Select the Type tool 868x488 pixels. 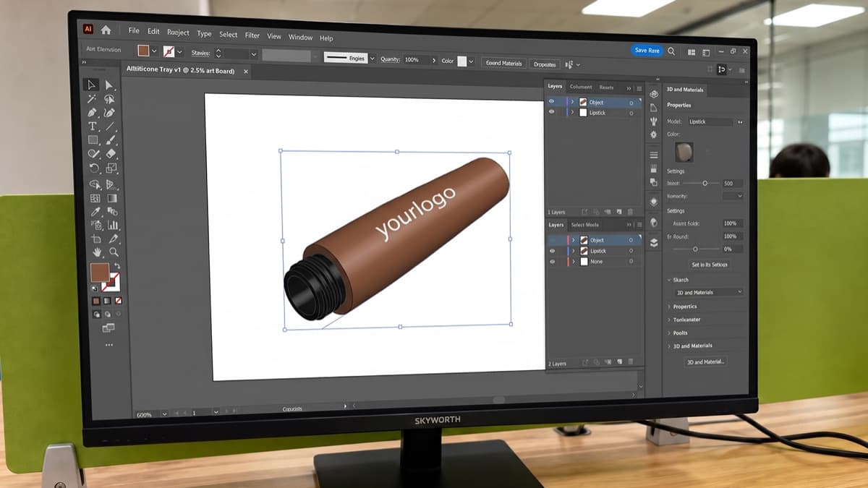pyautogui.click(x=93, y=127)
